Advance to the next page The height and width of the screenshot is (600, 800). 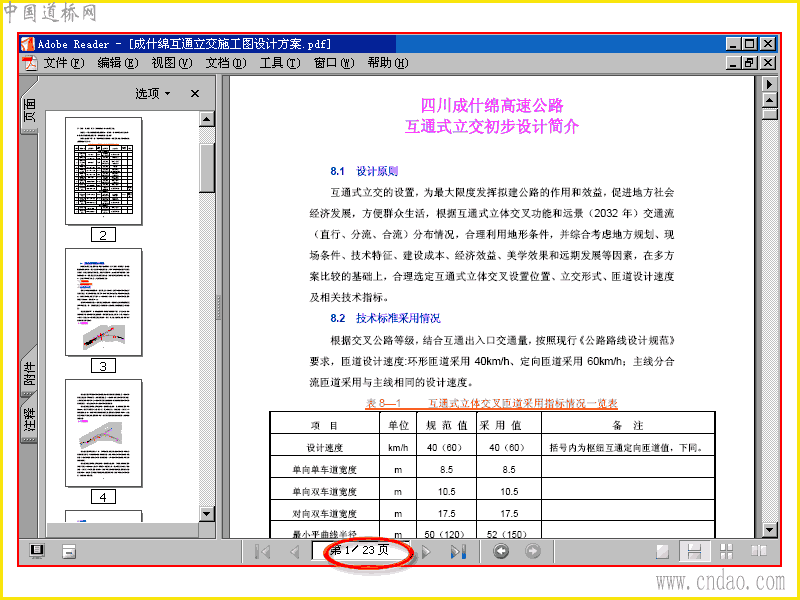pos(427,552)
